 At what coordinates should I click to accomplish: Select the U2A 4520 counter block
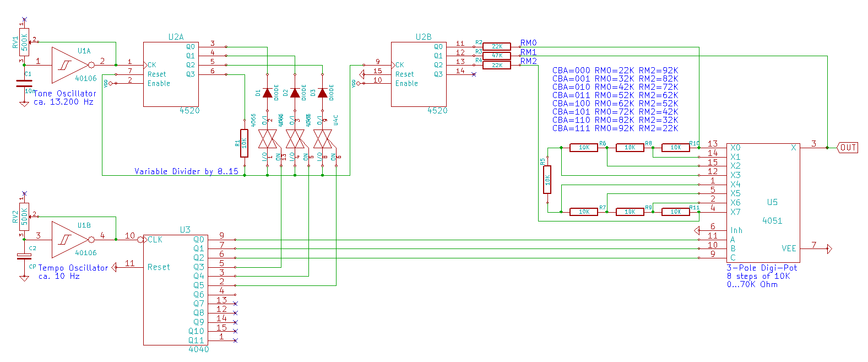pos(171,74)
